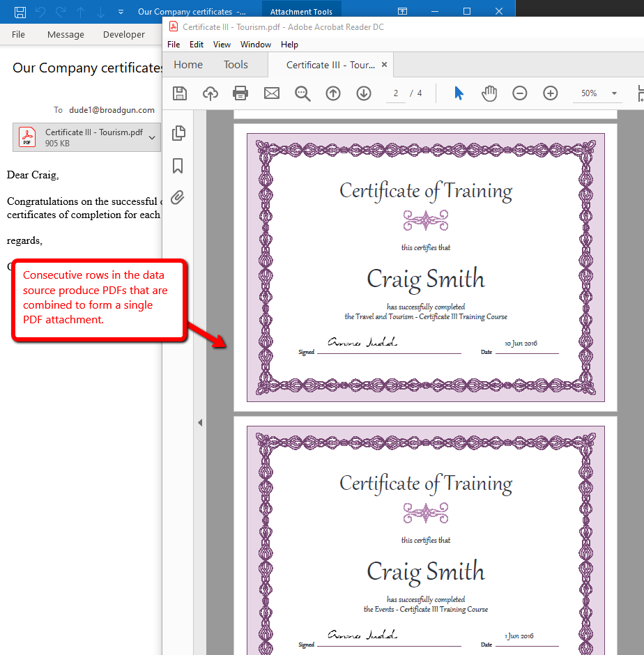The height and width of the screenshot is (655, 644).
Task: Click the Craig Smith Events certificate page
Action: pos(425,536)
